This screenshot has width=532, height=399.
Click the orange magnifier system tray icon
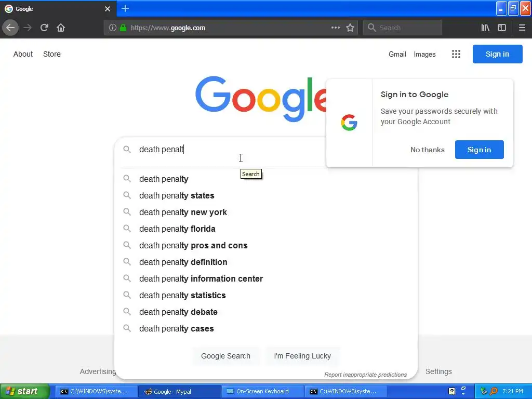494,391
